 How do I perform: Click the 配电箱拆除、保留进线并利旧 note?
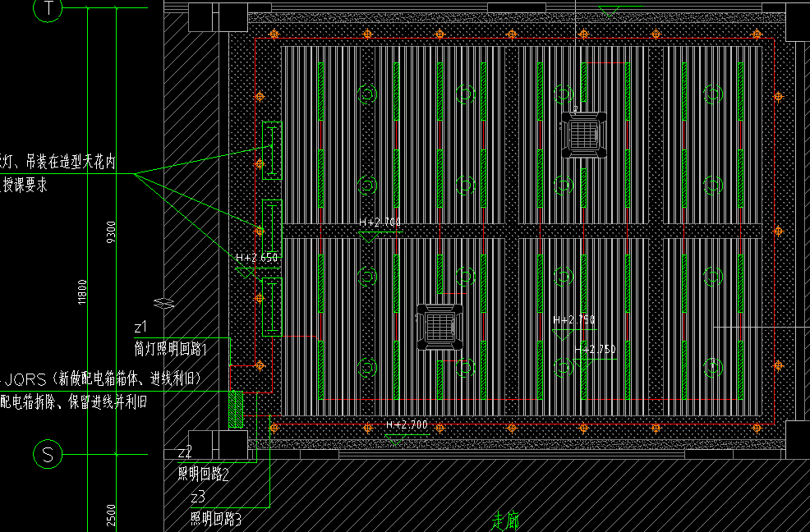[74, 401]
